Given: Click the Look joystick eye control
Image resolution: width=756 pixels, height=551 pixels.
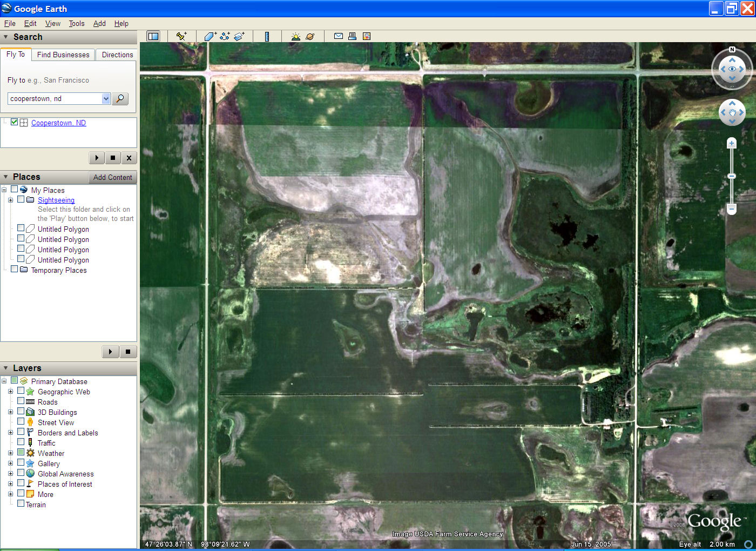Looking at the screenshot, I should click(x=732, y=69).
